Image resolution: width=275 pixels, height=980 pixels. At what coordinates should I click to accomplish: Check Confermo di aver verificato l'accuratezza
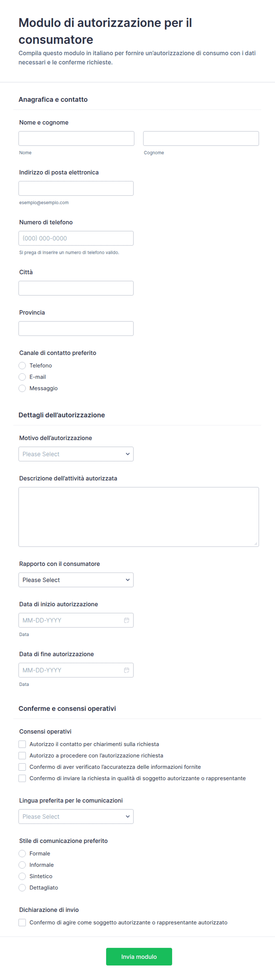point(22,767)
